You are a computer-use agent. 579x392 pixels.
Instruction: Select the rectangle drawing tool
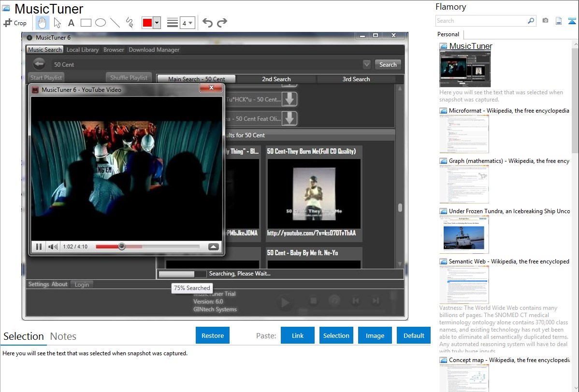[x=86, y=23]
